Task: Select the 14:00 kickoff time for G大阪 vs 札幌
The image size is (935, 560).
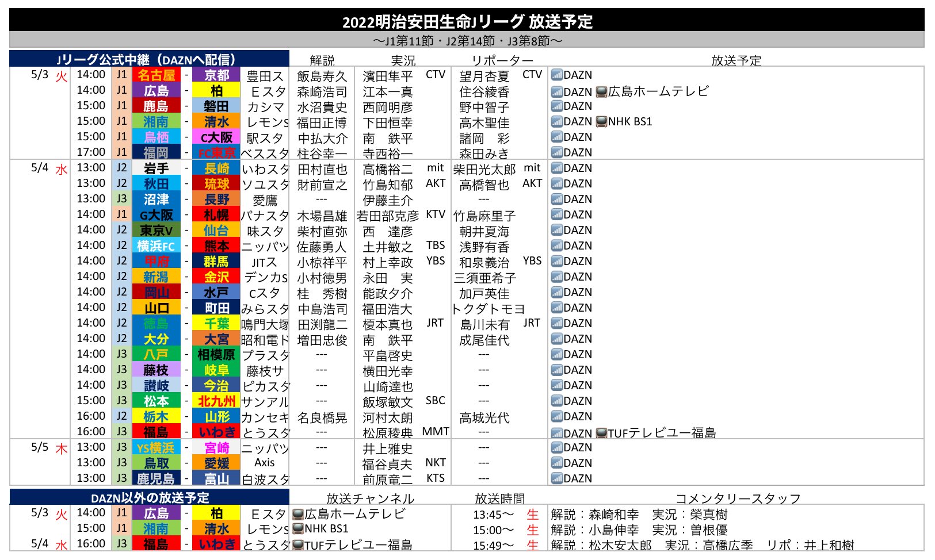Action: click(91, 214)
